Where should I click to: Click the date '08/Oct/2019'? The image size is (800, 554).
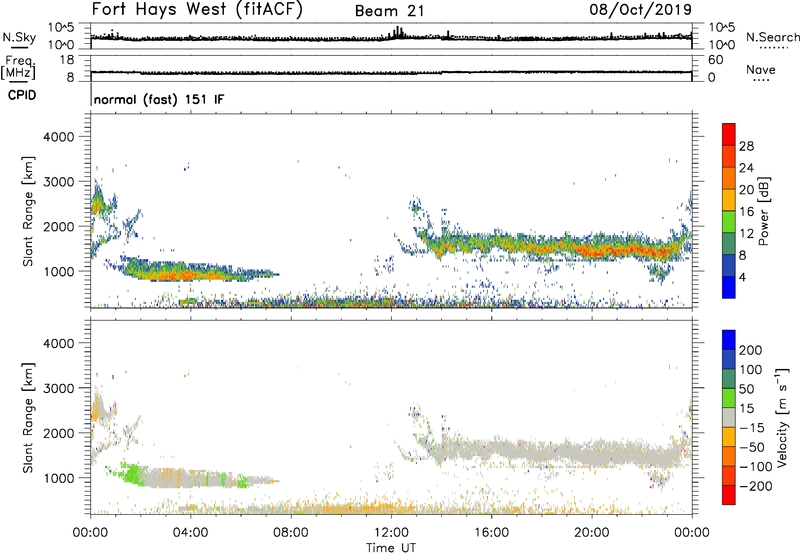point(640,10)
